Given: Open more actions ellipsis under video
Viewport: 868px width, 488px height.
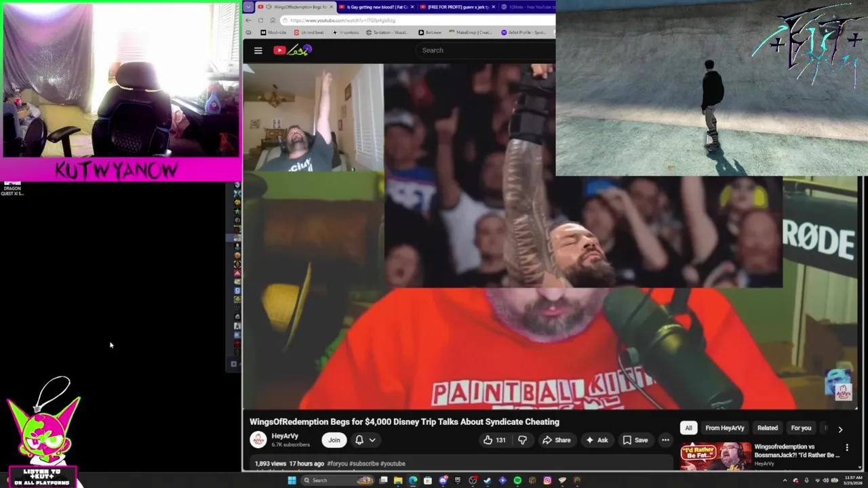Looking at the screenshot, I should tap(665, 440).
